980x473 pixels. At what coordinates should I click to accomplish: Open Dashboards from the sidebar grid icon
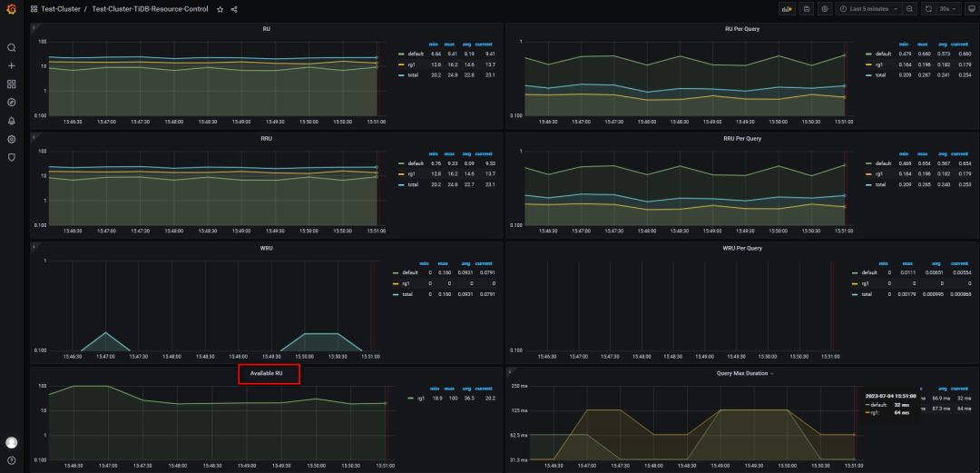(x=11, y=84)
